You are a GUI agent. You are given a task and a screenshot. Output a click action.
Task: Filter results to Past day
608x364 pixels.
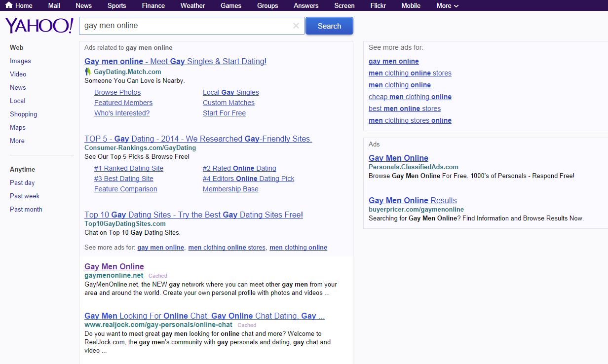pos(22,182)
